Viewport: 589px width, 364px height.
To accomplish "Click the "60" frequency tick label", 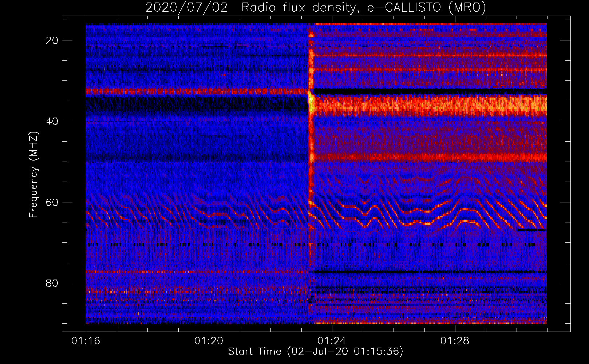I will [x=52, y=202].
